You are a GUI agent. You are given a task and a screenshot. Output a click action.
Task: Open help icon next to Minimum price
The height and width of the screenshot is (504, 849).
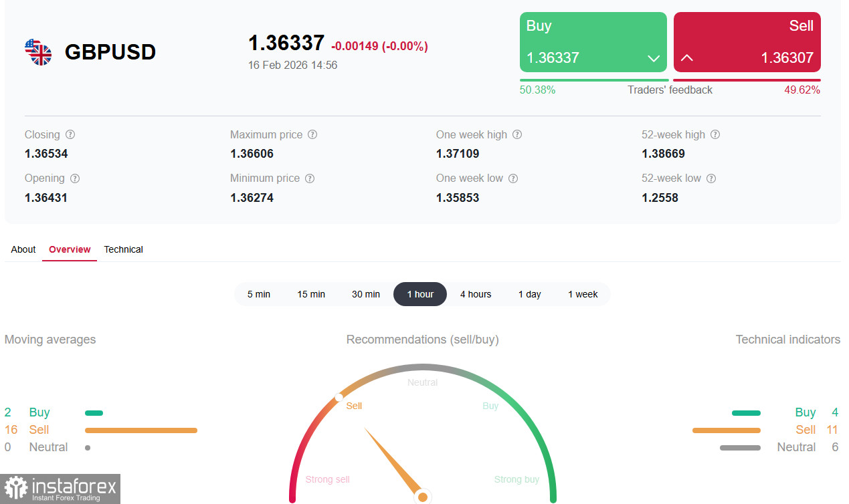[310, 178]
